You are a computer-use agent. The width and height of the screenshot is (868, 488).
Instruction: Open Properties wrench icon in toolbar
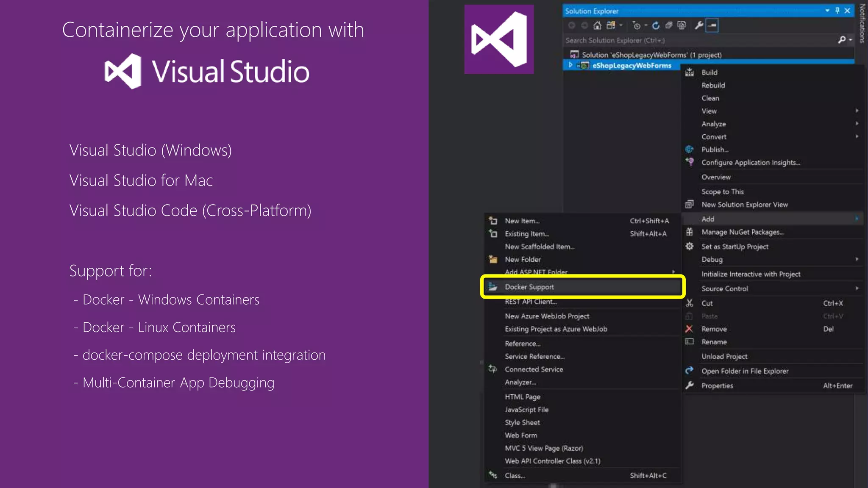coord(699,25)
